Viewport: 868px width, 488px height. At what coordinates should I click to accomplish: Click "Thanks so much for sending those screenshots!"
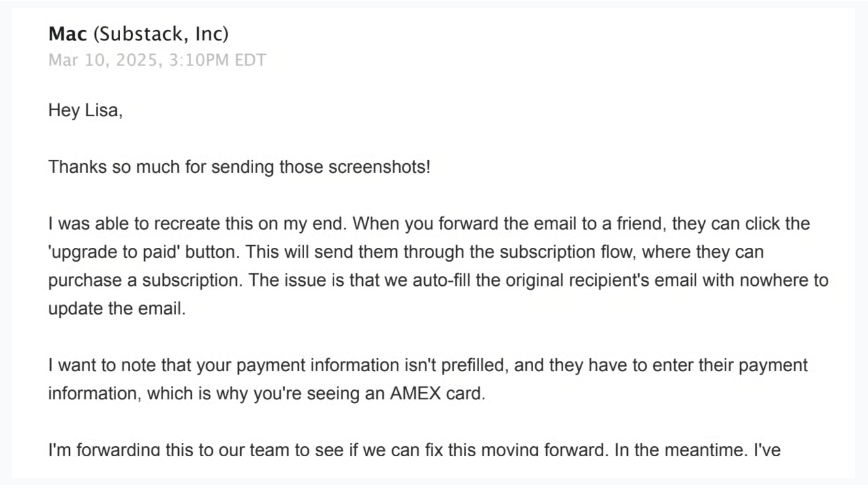239,167
